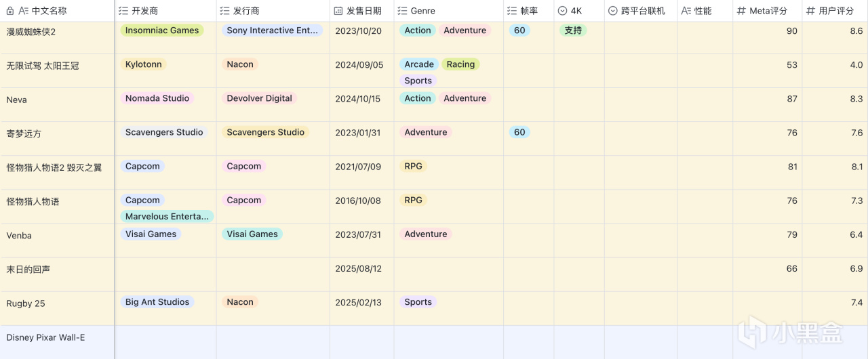Viewport: 868px width, 359px height.
Task: Click the Meta score 90 cell
Action: point(768,37)
